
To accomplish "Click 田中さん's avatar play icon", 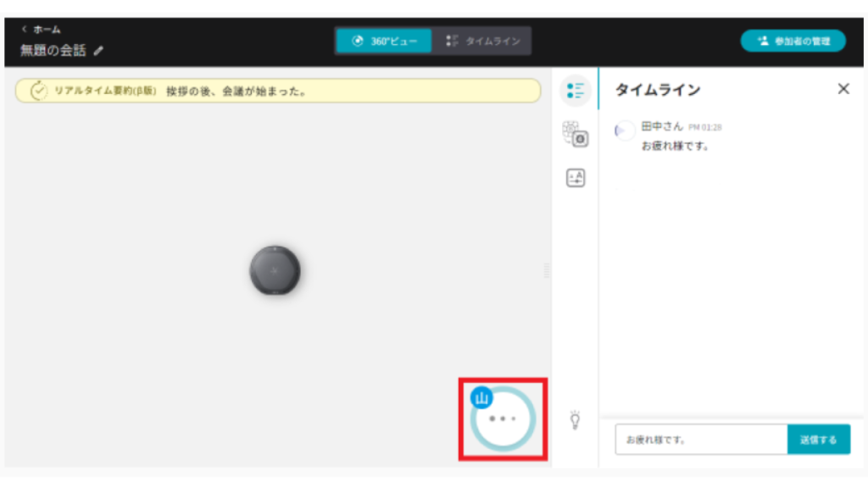I will 625,130.
